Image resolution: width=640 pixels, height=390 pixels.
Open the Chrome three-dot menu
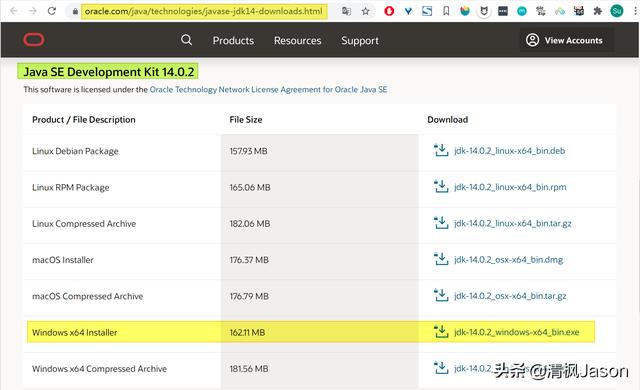636,11
